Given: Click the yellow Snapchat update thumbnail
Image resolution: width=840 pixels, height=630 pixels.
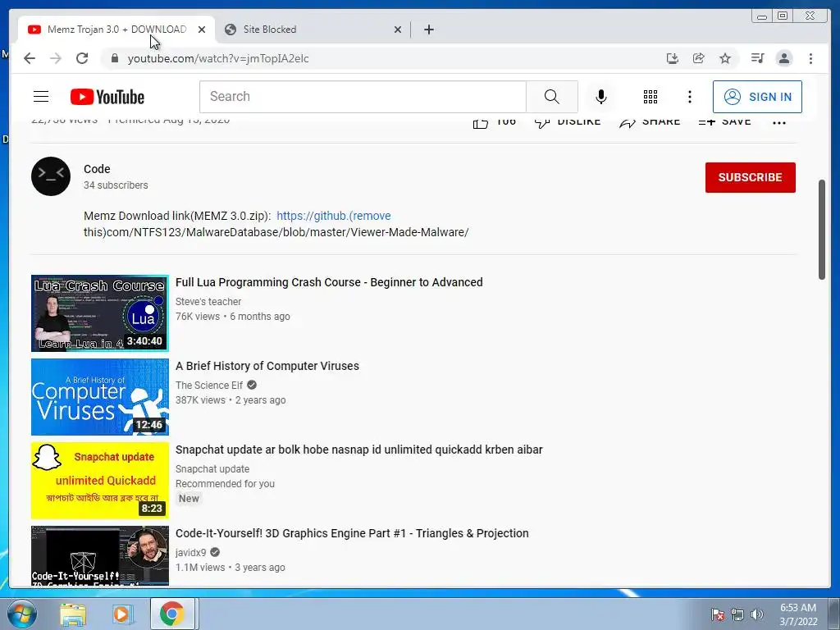Looking at the screenshot, I should pos(99,481).
